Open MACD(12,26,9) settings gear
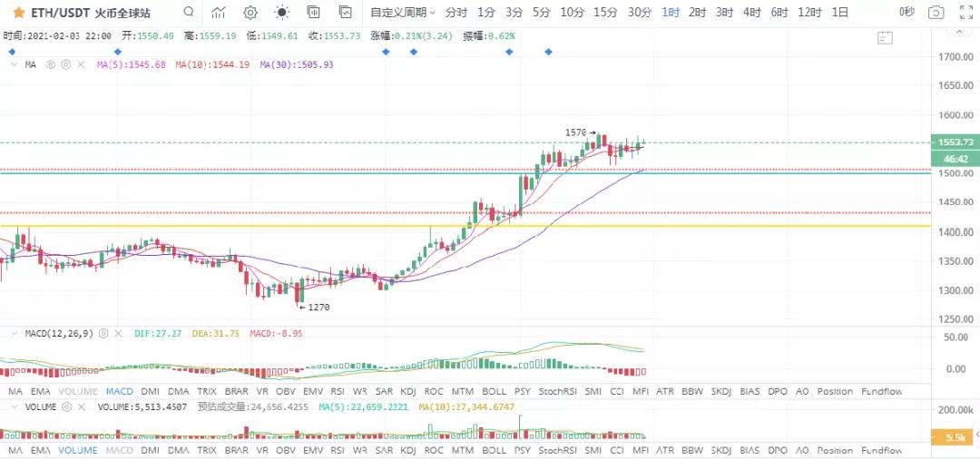The image size is (980, 460). point(103,334)
